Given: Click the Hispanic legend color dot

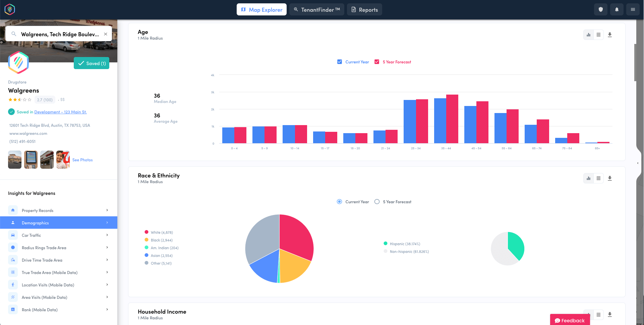Looking at the screenshot, I should pyautogui.click(x=385, y=243).
